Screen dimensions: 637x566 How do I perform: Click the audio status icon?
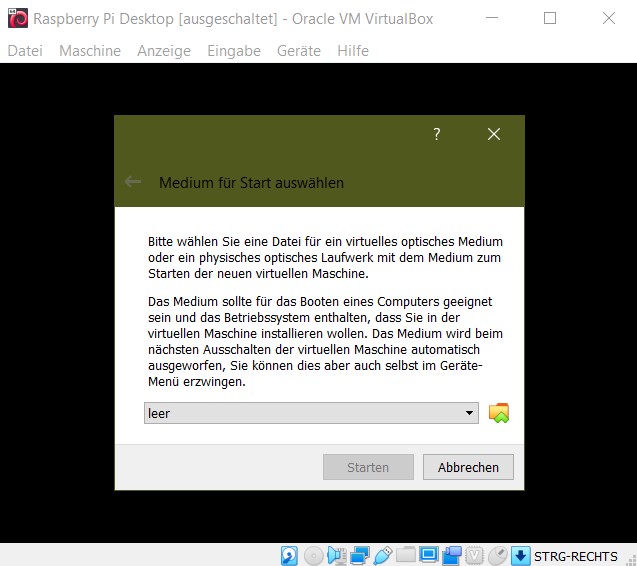click(x=337, y=555)
